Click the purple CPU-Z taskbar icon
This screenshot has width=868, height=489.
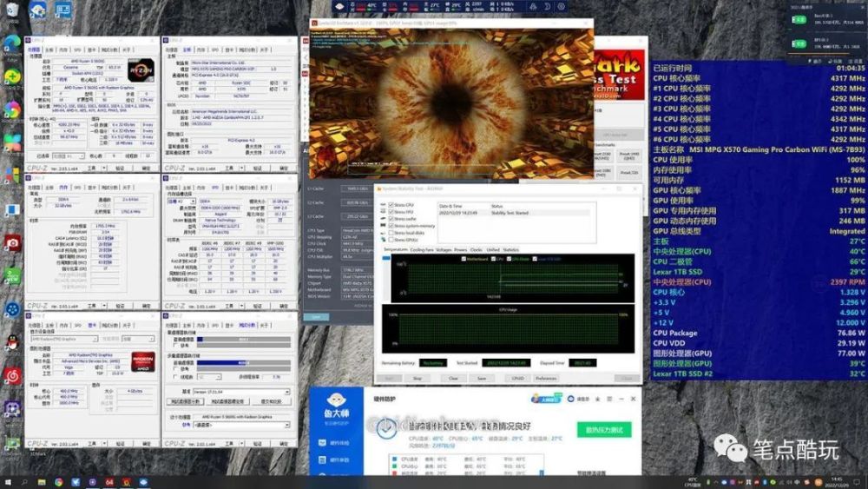pyautogui.click(x=93, y=482)
